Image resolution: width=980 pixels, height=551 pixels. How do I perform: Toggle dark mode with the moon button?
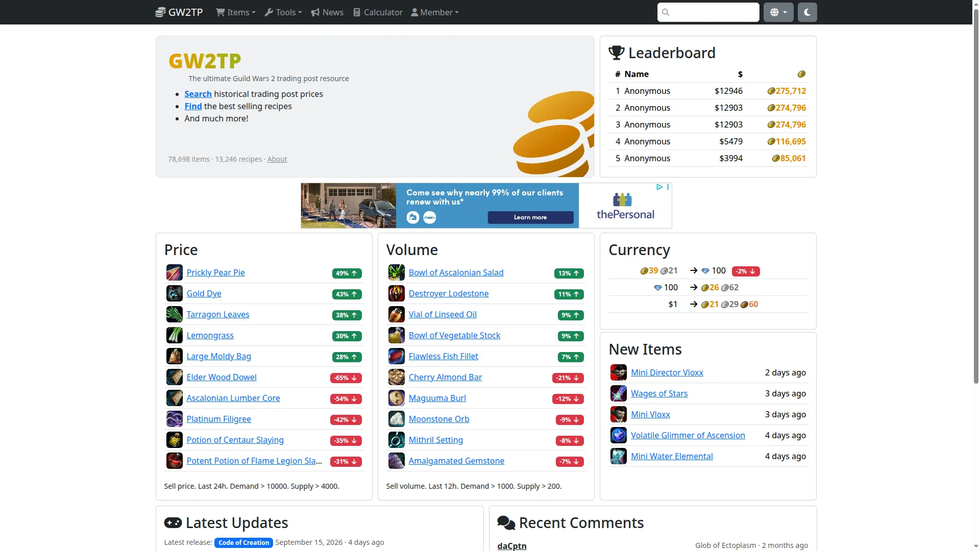pyautogui.click(x=807, y=12)
